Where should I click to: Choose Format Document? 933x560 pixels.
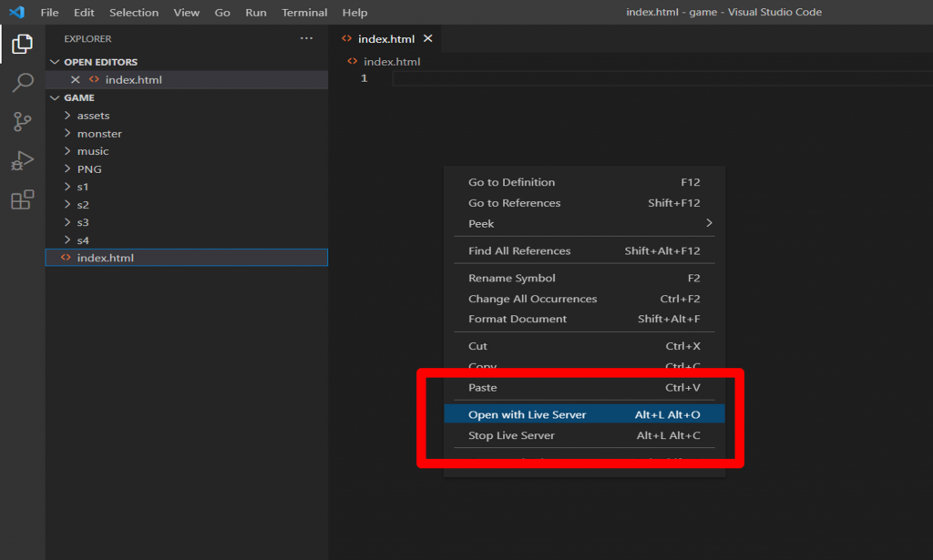click(x=584, y=319)
